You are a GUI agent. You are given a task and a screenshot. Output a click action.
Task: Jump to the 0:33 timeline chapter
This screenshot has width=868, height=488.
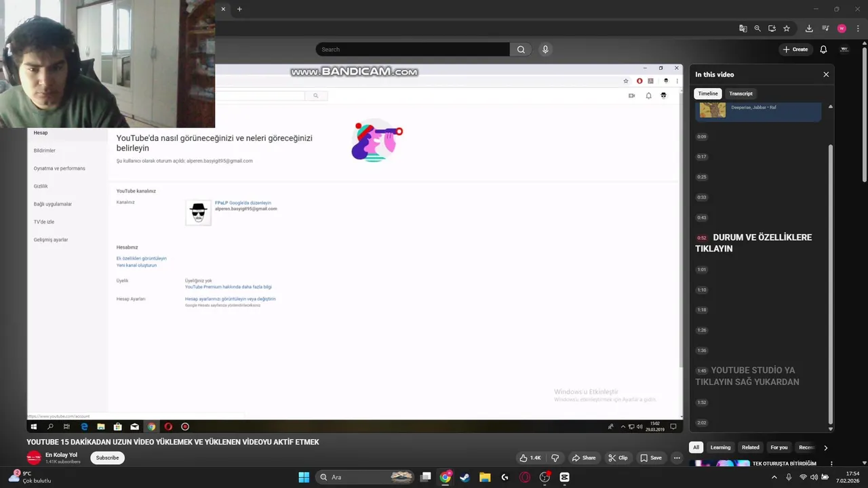702,197
